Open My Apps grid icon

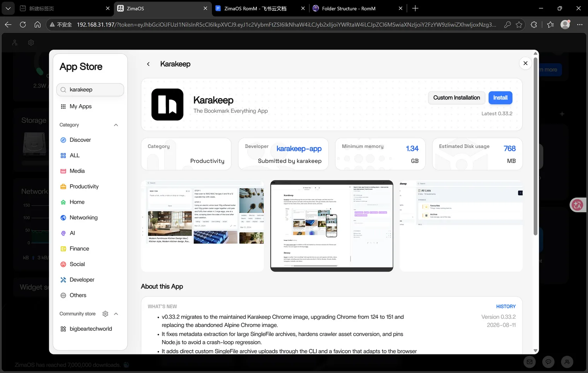coord(63,107)
